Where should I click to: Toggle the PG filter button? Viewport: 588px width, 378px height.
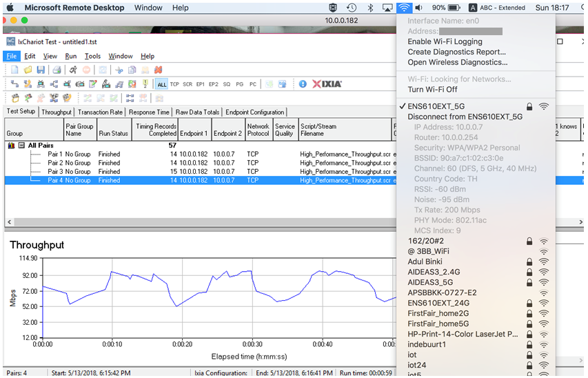(240, 84)
